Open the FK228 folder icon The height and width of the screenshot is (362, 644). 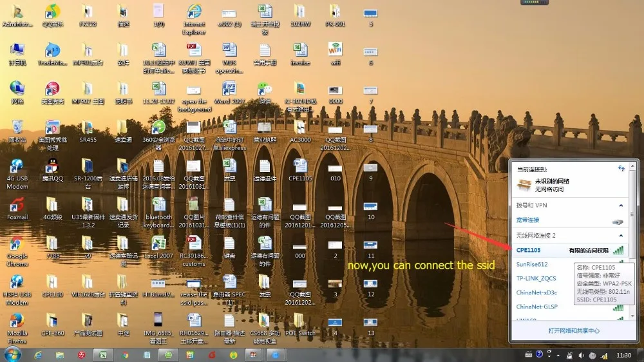pos(88,15)
